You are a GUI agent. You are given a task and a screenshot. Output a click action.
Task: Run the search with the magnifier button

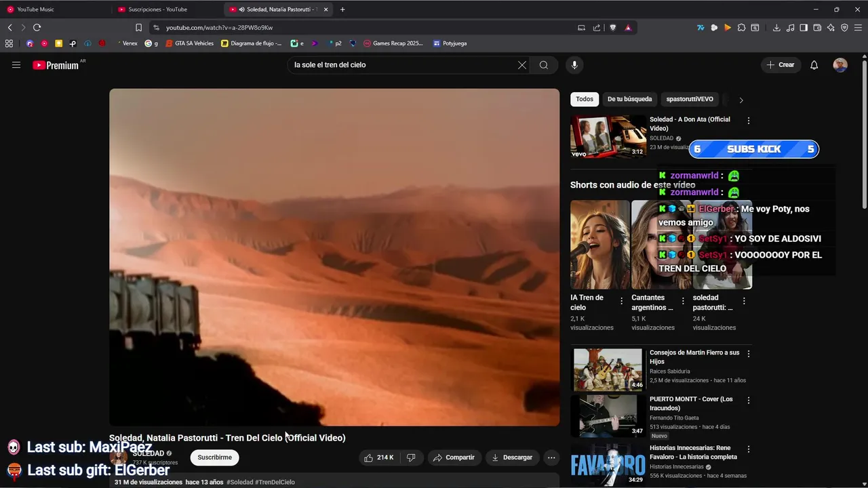click(544, 65)
